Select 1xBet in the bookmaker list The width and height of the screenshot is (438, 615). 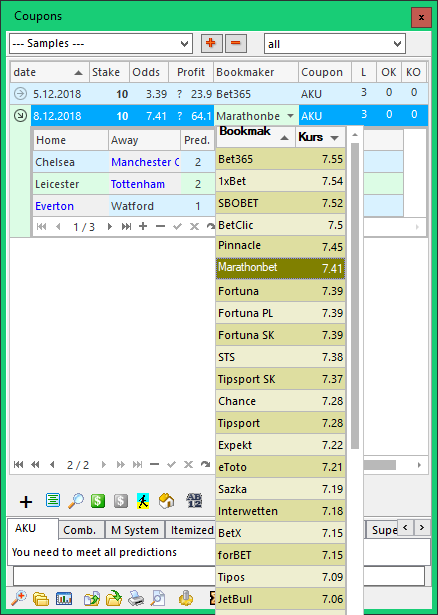pyautogui.click(x=280, y=181)
